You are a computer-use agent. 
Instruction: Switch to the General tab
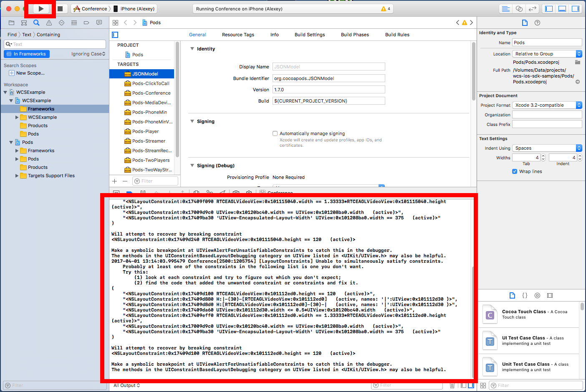197,35
